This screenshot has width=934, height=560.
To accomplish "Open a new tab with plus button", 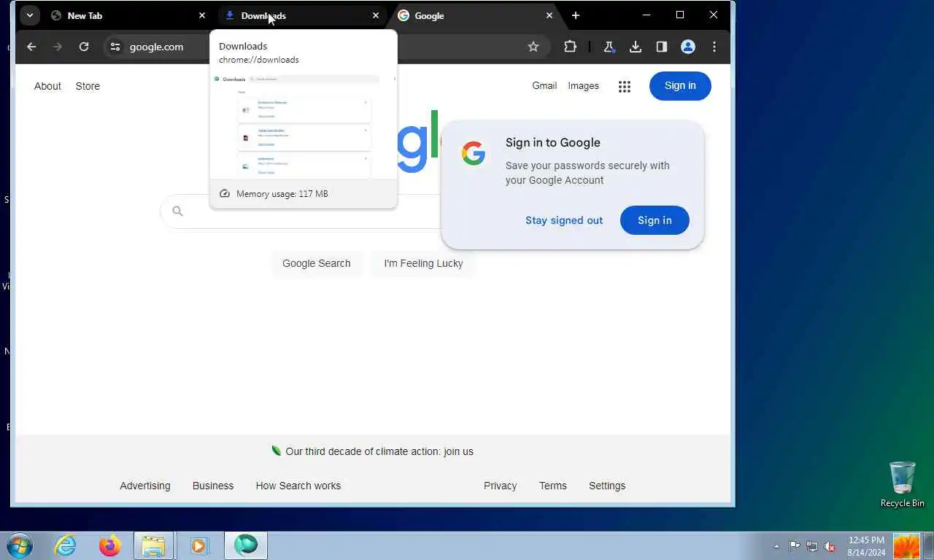I will [576, 15].
